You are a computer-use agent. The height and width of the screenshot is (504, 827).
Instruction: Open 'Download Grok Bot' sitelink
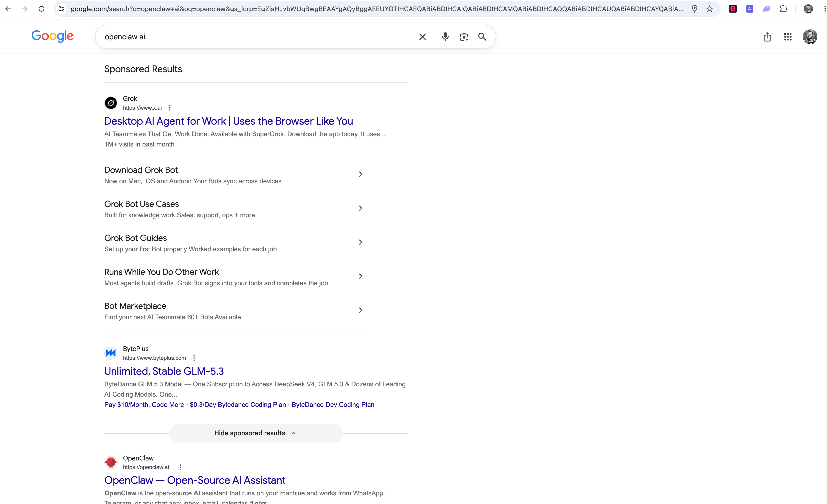pyautogui.click(x=236, y=175)
